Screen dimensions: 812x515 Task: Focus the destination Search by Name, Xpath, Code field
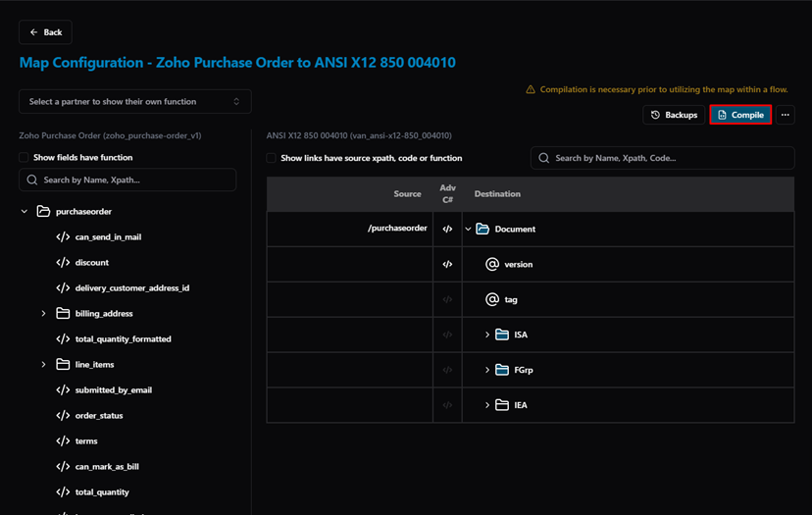tap(662, 158)
